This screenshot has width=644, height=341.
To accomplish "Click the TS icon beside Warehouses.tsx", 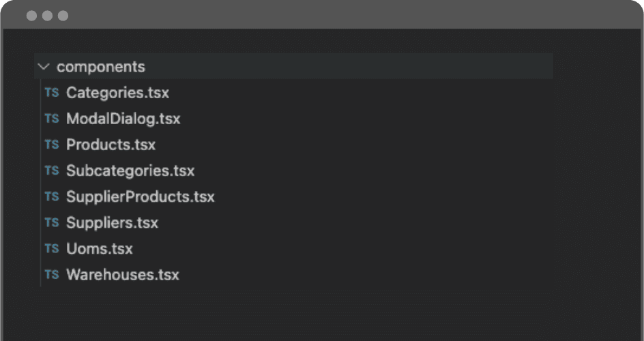I will [x=52, y=275].
